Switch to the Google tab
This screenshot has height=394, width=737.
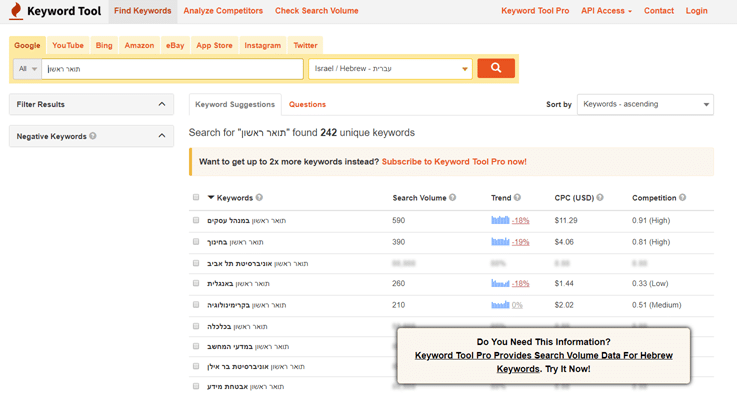point(27,46)
